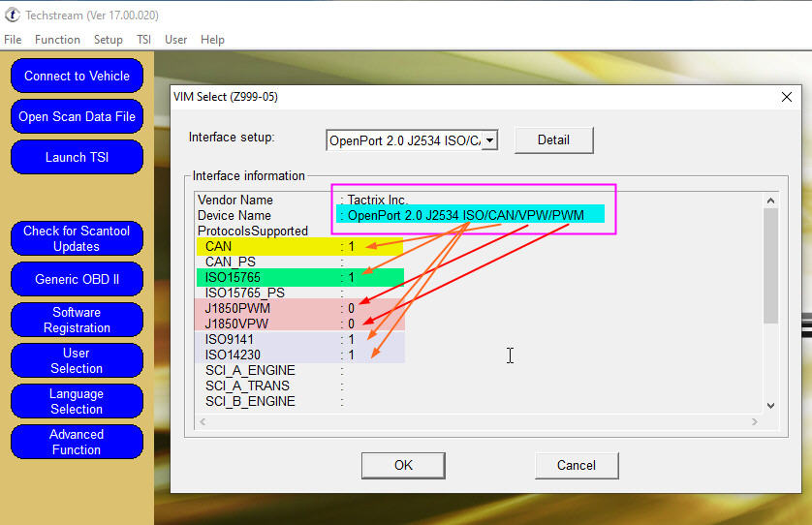812x525 pixels.
Task: Select the Device Name row label
Action: coord(234,215)
